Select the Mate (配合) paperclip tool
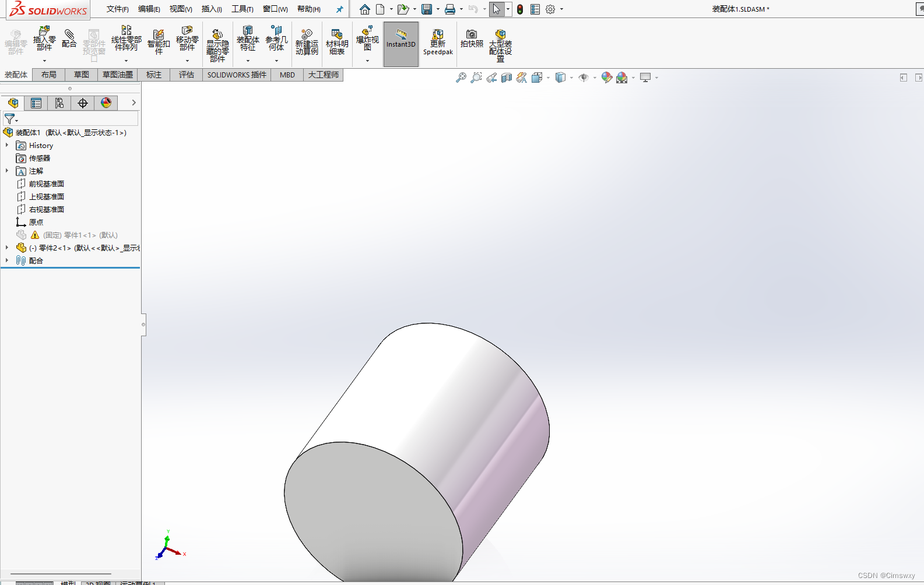The height and width of the screenshot is (585, 924). coord(69,38)
